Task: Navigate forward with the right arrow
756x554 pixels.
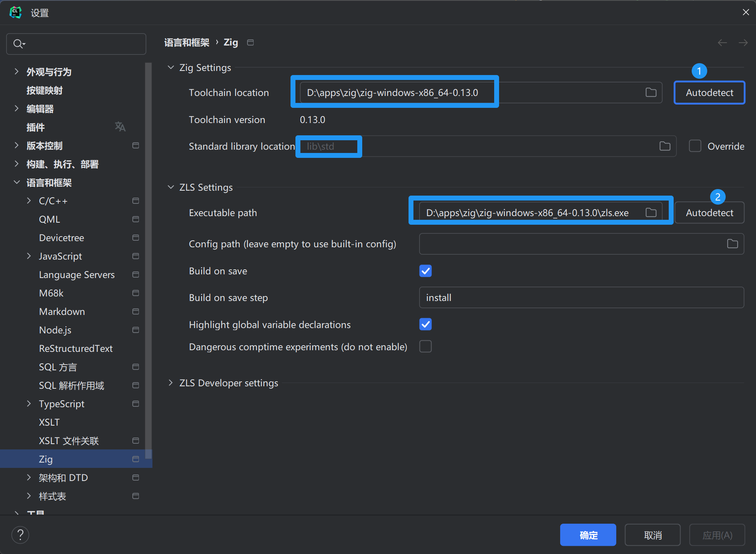Action: click(743, 43)
